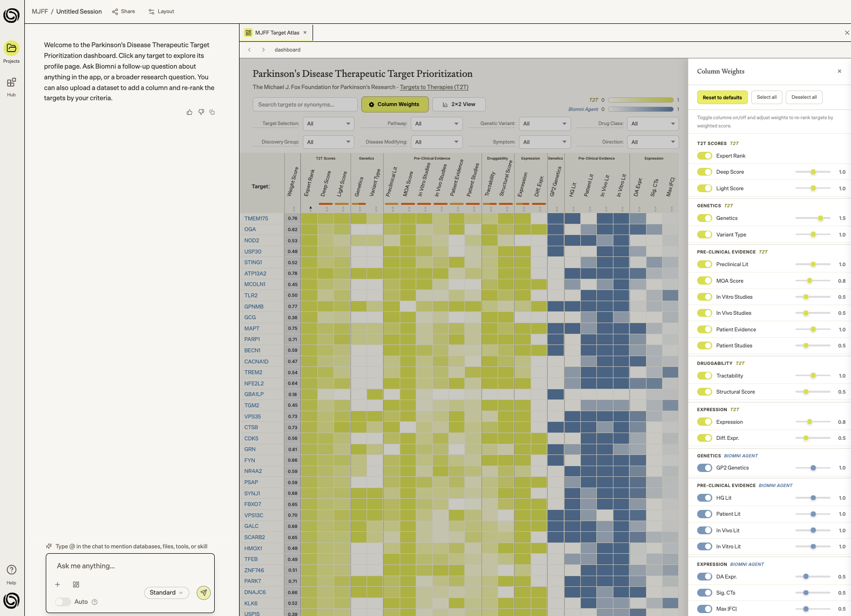Close the MJFF Target Atlas tab
Screen dimensions: 851x616
pos(305,33)
